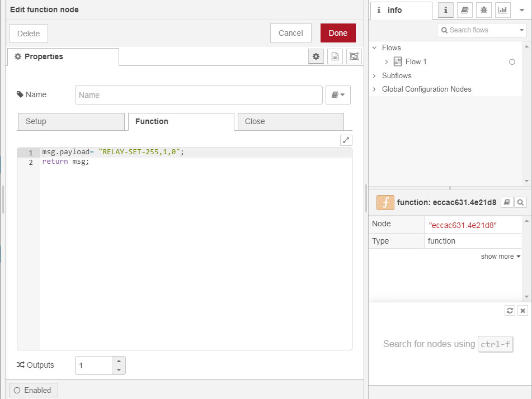Open the name field library dropdown
Screen dimensions: 532x399
click(x=338, y=95)
